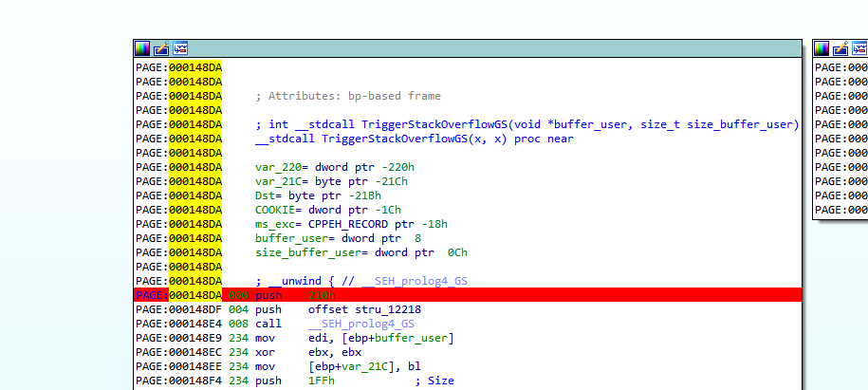Click the pencil icon on right-side block
Screen dimensions: 868x390
tap(840, 48)
